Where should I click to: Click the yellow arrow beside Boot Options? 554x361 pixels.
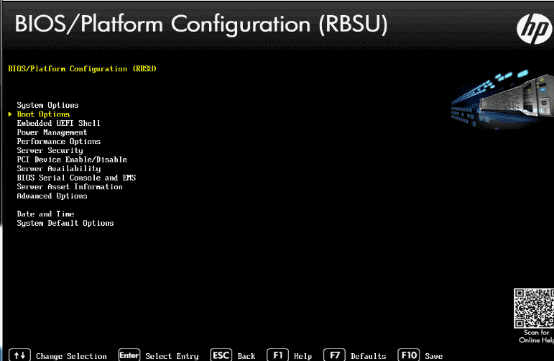click(10, 114)
